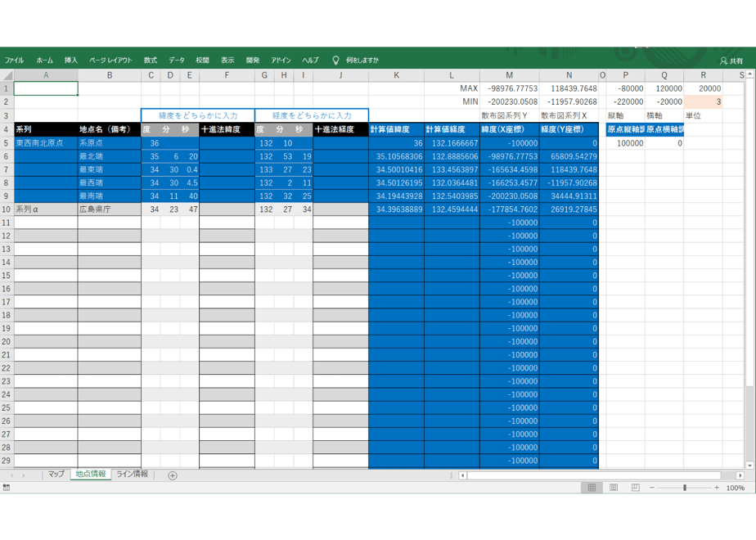
Task: Click vertical scrollbar down arrow
Action: (749, 466)
